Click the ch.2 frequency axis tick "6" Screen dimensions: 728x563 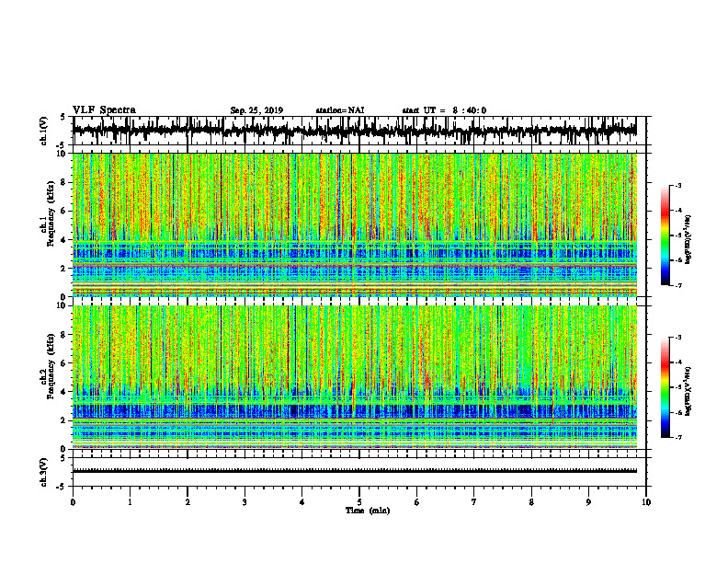tap(64, 363)
